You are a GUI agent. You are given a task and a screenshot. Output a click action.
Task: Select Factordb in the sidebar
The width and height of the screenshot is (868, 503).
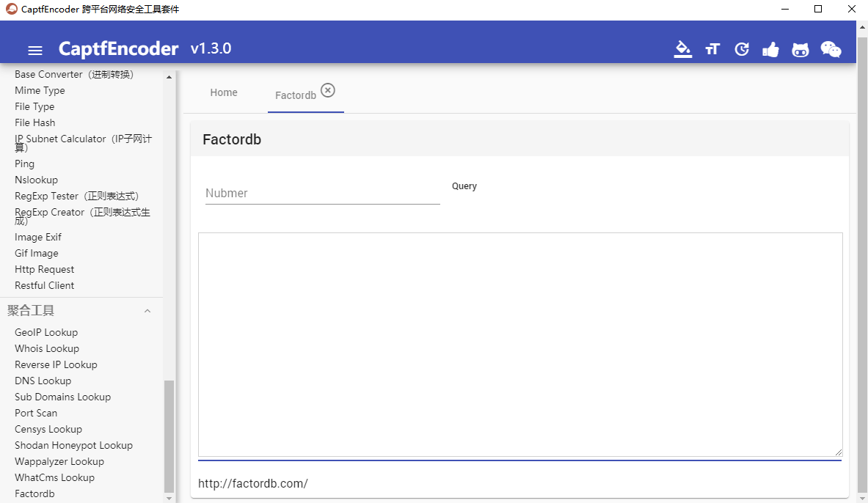coord(34,493)
